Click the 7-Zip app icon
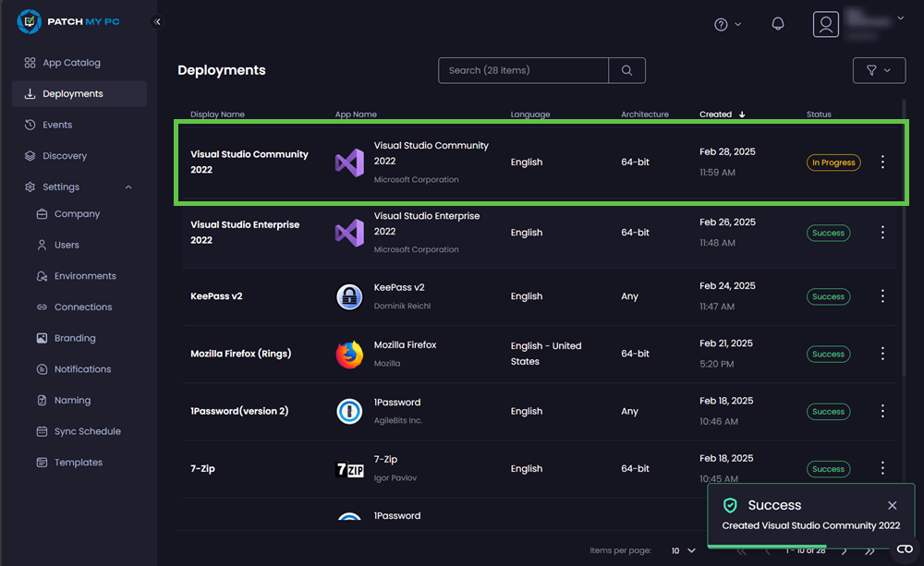The image size is (924, 566). pos(349,469)
